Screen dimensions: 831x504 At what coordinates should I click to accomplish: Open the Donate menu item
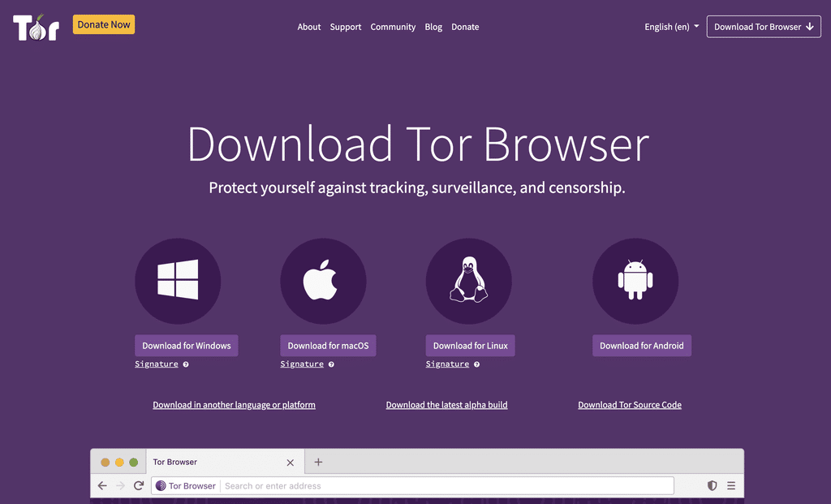[x=465, y=27]
